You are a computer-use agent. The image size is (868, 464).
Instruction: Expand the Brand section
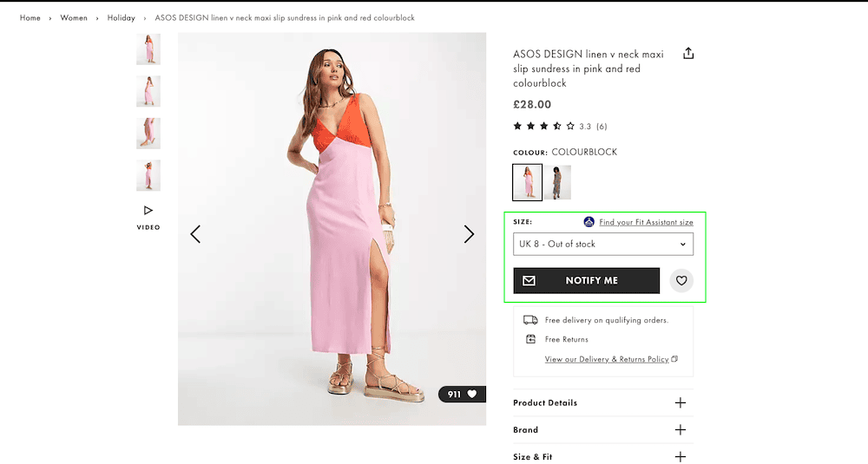[603, 429]
